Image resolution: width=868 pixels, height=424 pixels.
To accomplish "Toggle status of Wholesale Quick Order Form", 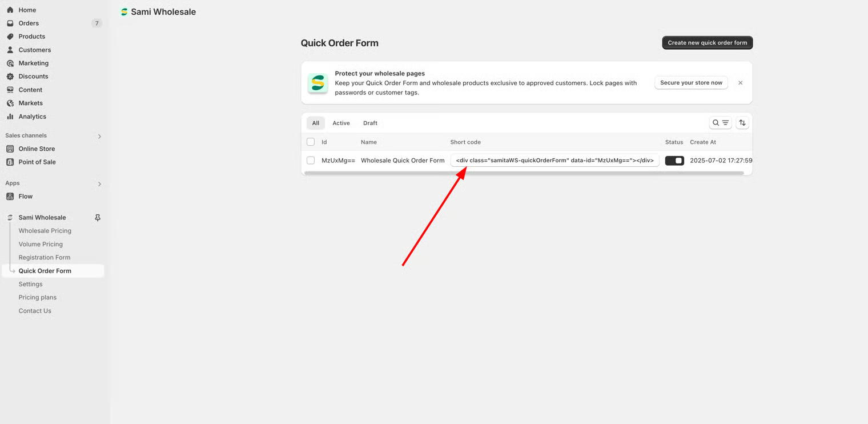I will click(674, 161).
